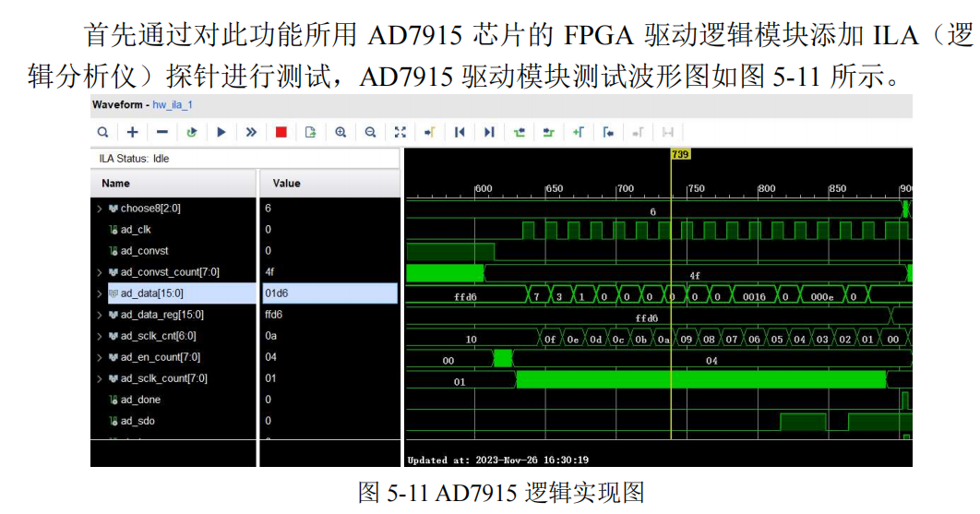980x514 pixels.
Task: Jump to last time with go-to-end icon
Action: coord(489,132)
